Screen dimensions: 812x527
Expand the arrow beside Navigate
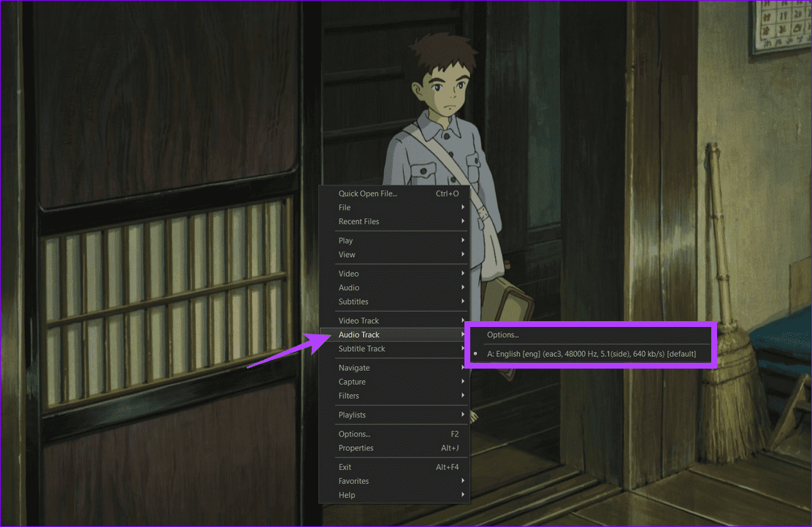point(463,368)
